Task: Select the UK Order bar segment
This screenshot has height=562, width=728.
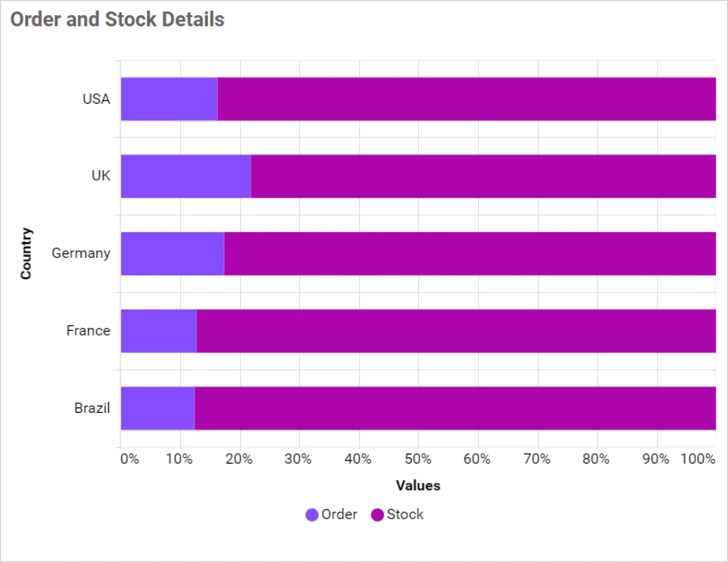Action: 186,176
